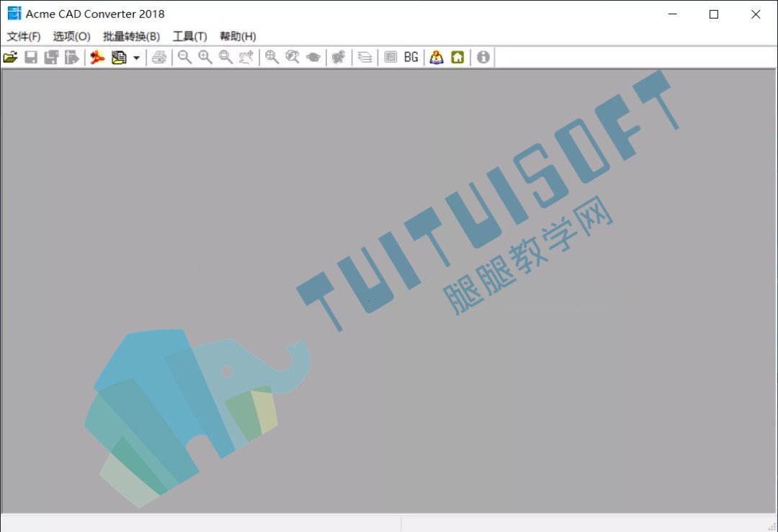Open the About info icon

pyautogui.click(x=483, y=58)
